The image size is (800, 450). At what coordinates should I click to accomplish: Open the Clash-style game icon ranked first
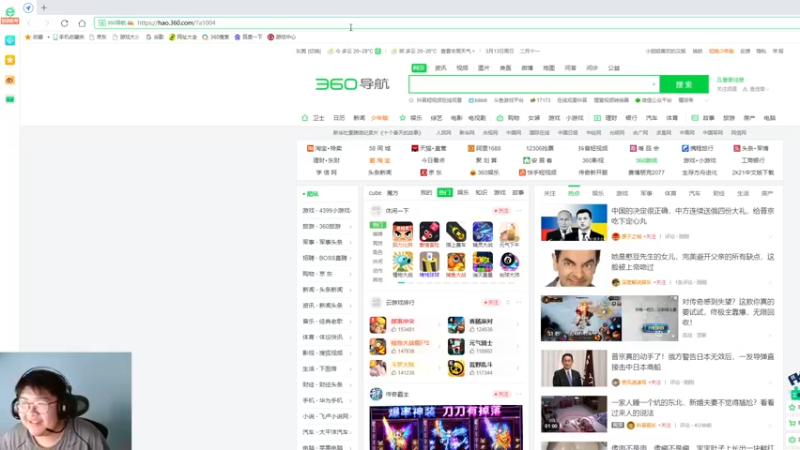click(378, 325)
